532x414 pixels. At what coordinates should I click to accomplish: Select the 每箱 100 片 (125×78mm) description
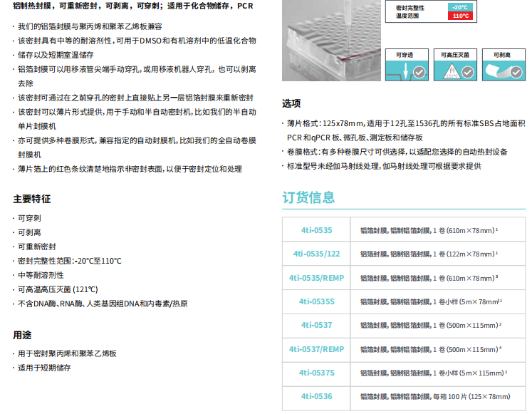point(435,396)
